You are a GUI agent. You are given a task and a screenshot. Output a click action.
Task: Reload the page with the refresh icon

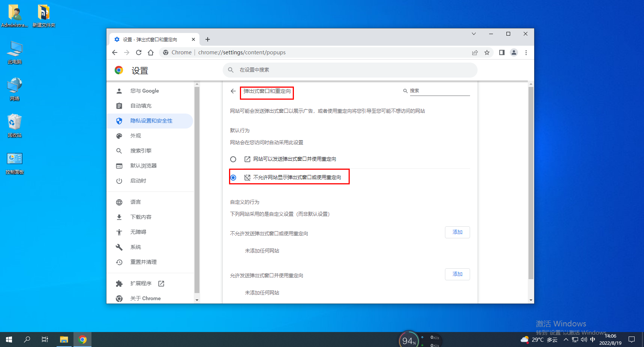[x=138, y=52]
